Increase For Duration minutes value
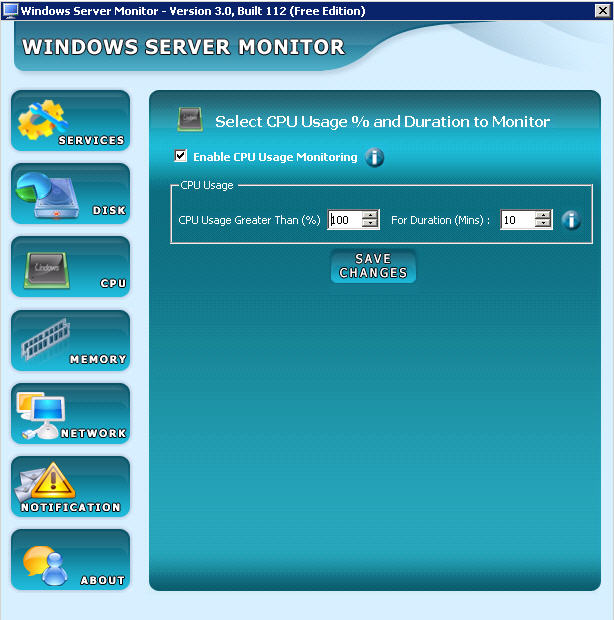This screenshot has width=614, height=620. point(543,215)
